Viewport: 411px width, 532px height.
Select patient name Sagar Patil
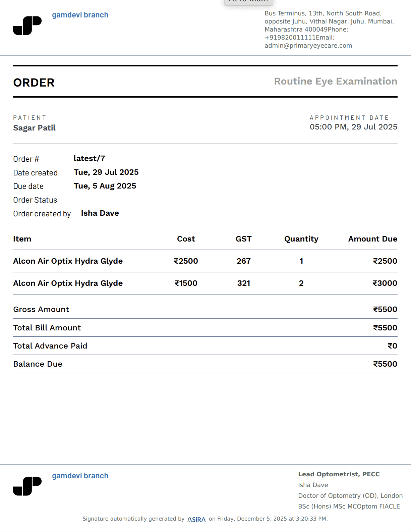pyautogui.click(x=35, y=128)
